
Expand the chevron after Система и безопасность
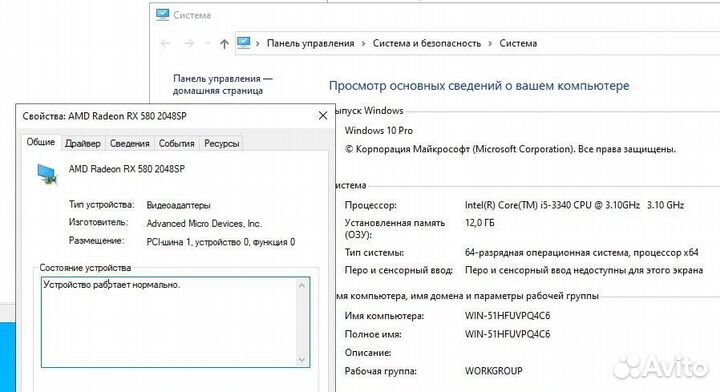490,44
